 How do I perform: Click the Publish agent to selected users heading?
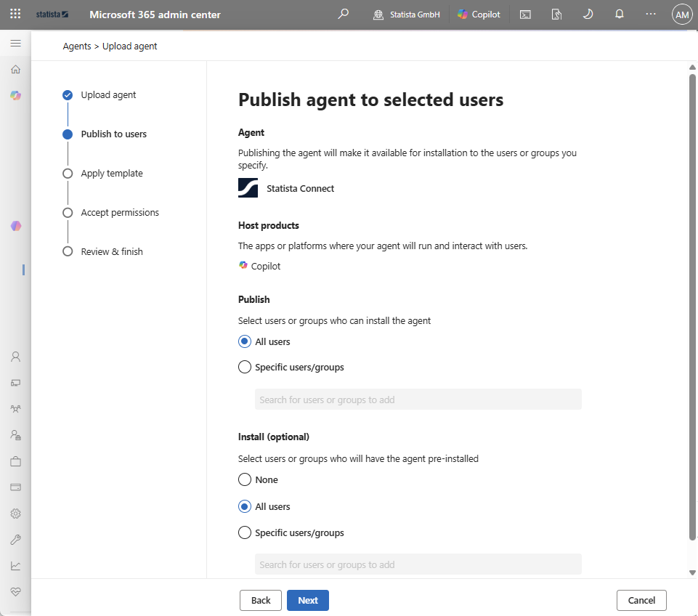(x=371, y=100)
